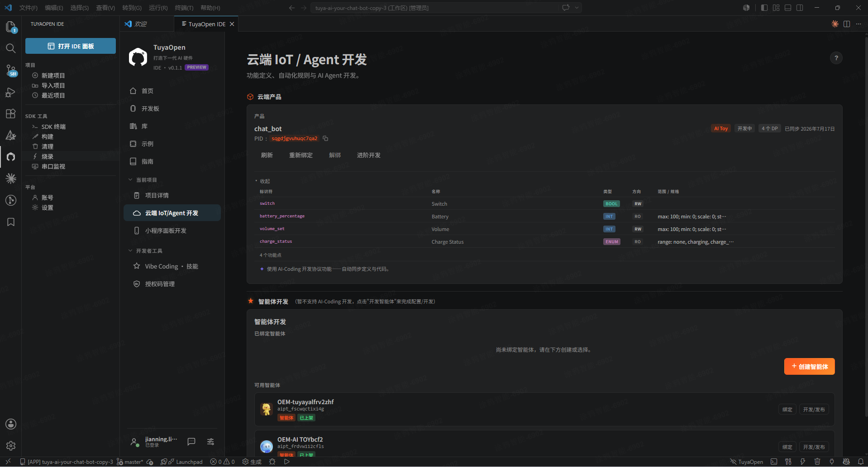The height and width of the screenshot is (467, 868).
Task: Collapse the 开发者工具 section
Action: point(145,251)
